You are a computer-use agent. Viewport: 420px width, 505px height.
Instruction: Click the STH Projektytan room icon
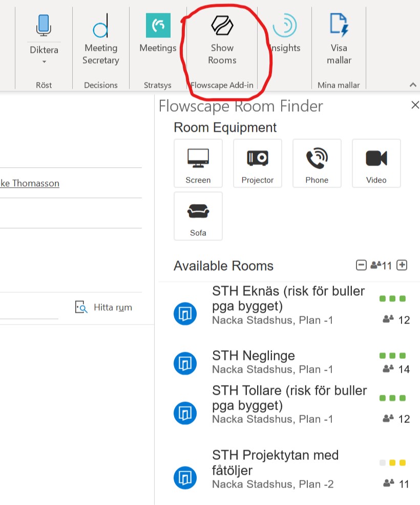tap(185, 478)
